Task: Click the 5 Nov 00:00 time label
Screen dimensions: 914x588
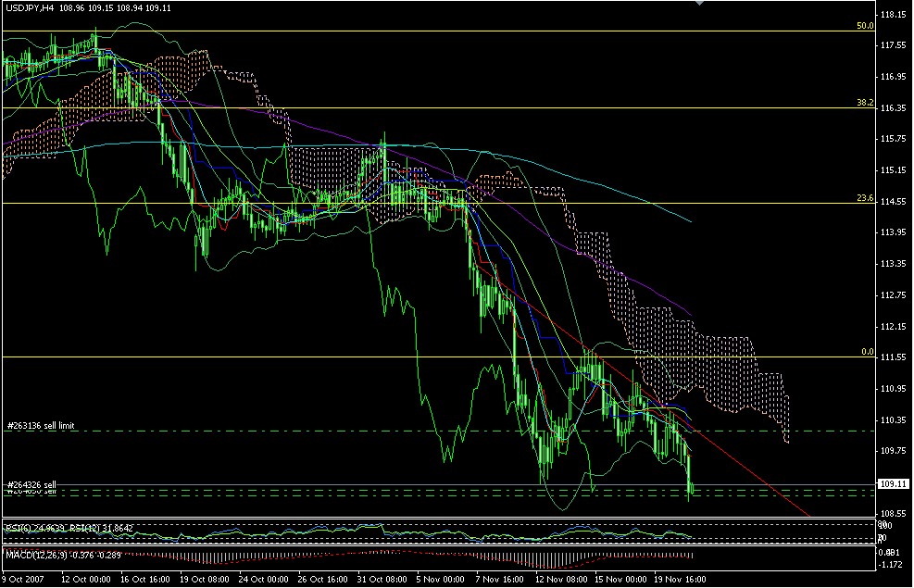Action: point(441,580)
